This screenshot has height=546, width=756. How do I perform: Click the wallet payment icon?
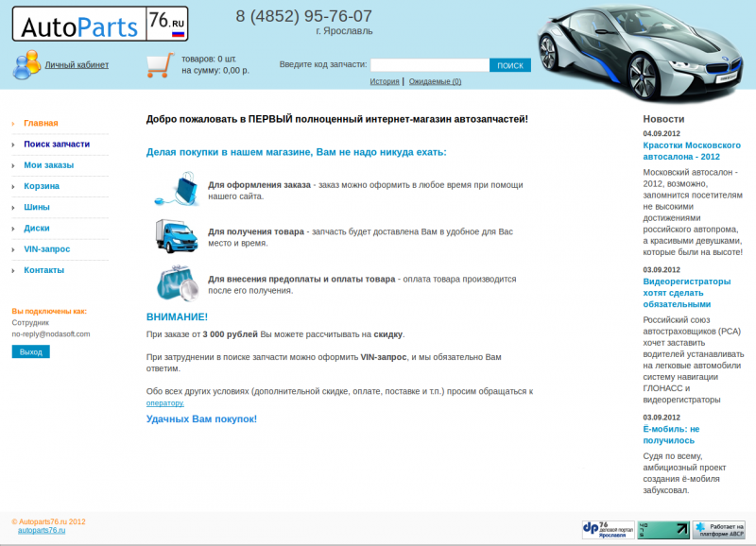click(x=176, y=283)
